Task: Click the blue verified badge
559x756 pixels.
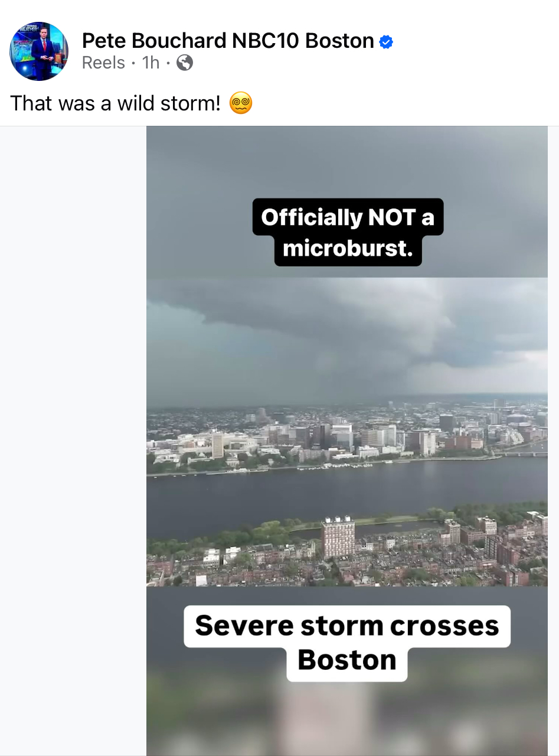Action: click(386, 42)
